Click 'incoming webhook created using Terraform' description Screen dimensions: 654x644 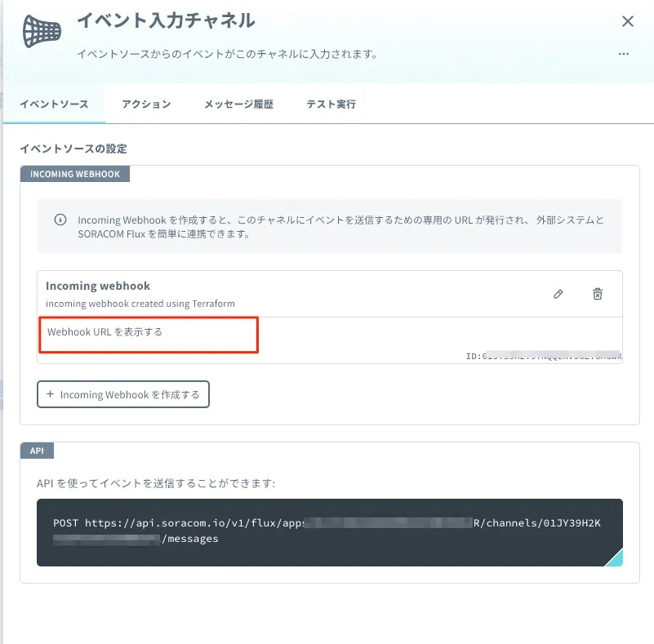[140, 304]
